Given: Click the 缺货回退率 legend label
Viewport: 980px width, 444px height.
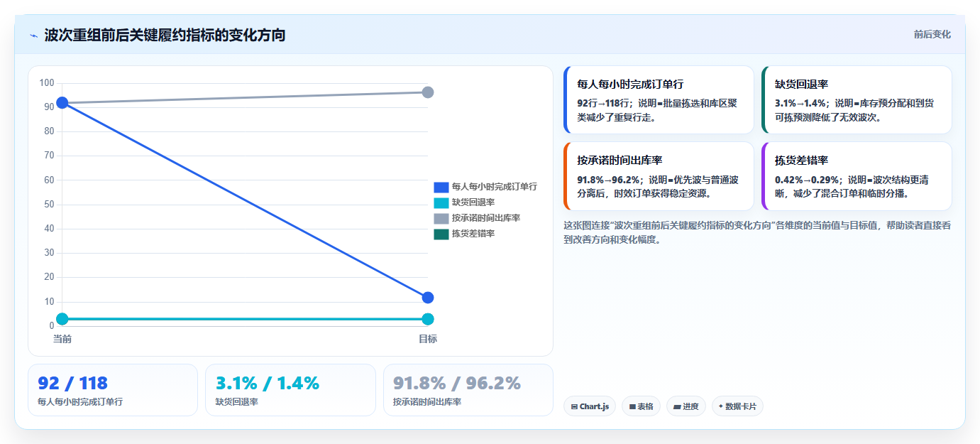Looking at the screenshot, I should (x=473, y=202).
